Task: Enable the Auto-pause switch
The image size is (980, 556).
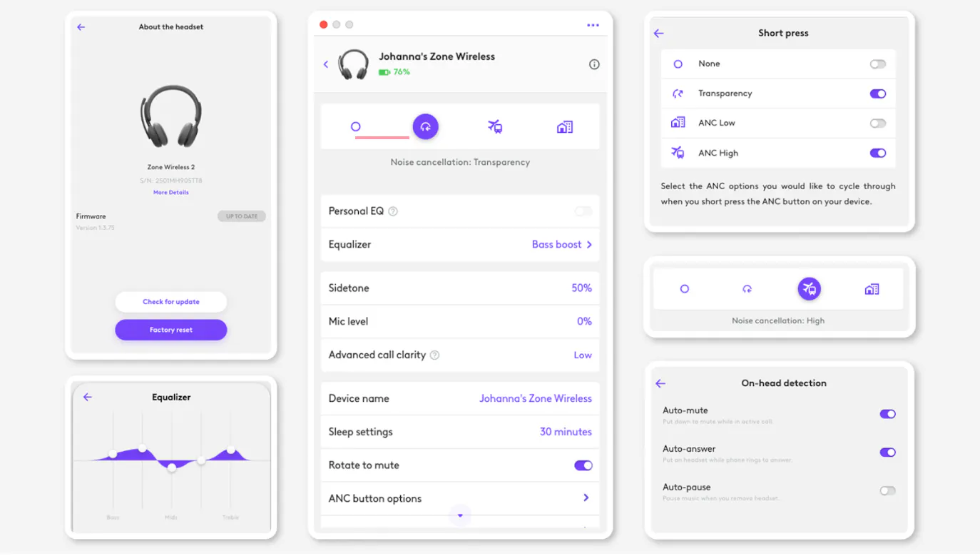Action: tap(887, 491)
